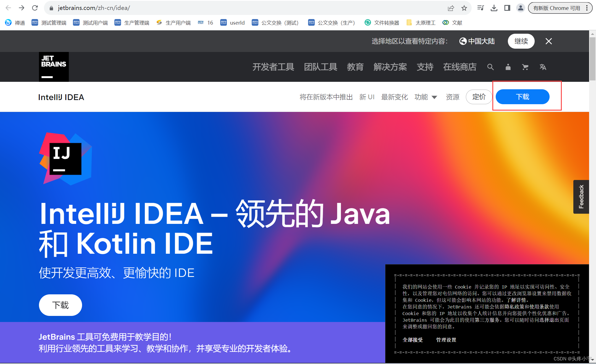
Task: Open the 解决方案 menu
Action: (390, 67)
